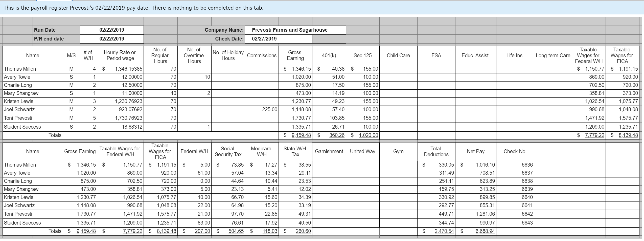
Task: Click the Check Date value 02/27/2019
Action: click(x=279, y=39)
